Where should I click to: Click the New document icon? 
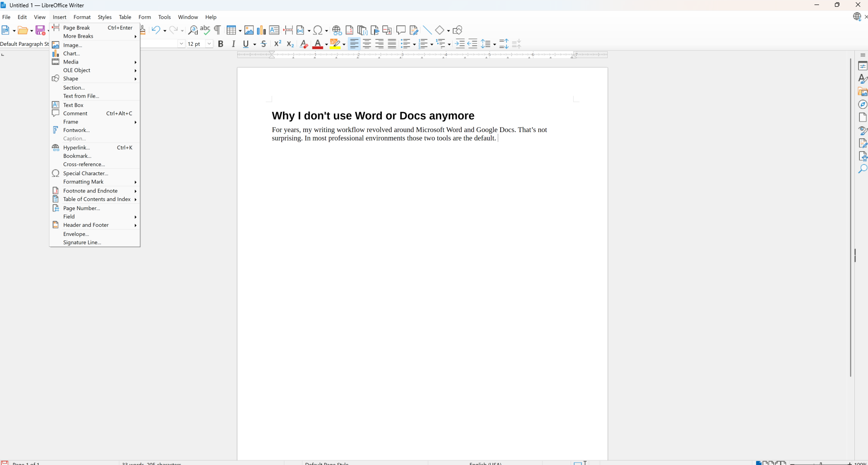tap(6, 30)
